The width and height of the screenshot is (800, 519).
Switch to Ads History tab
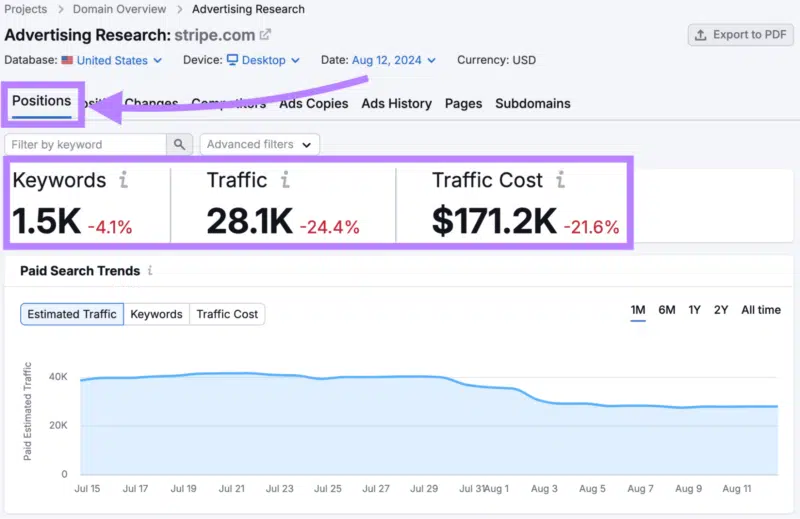(396, 104)
